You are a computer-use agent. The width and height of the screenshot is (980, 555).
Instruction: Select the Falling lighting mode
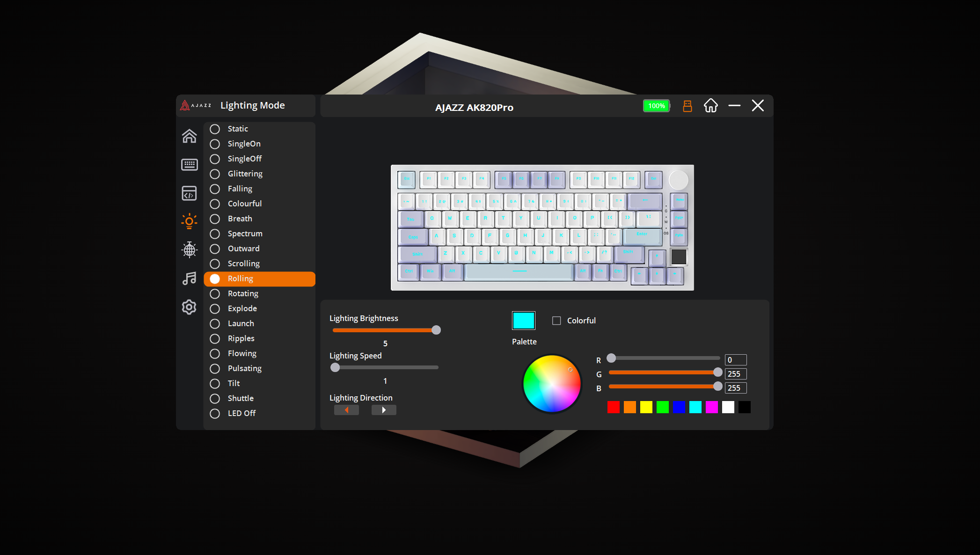click(x=259, y=189)
